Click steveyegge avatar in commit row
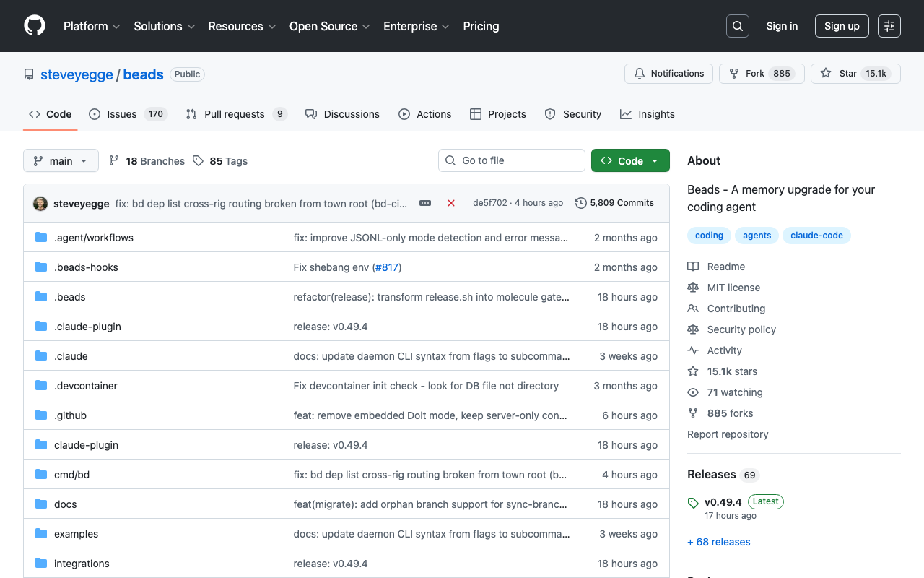The height and width of the screenshot is (578, 924). click(x=40, y=204)
